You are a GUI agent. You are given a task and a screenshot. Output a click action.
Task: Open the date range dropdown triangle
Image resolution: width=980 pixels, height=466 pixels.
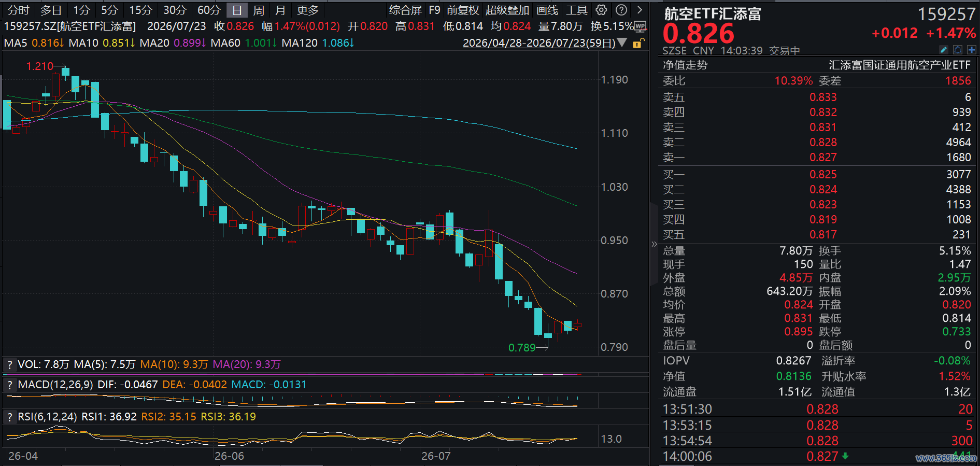(622, 43)
